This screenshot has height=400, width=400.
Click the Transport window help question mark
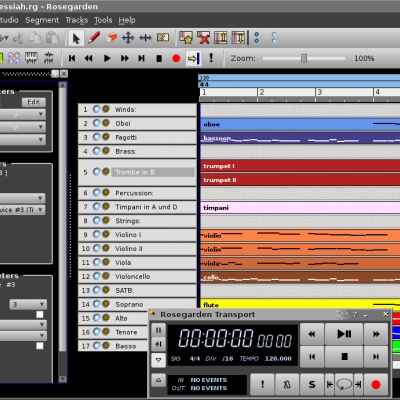tap(355, 314)
